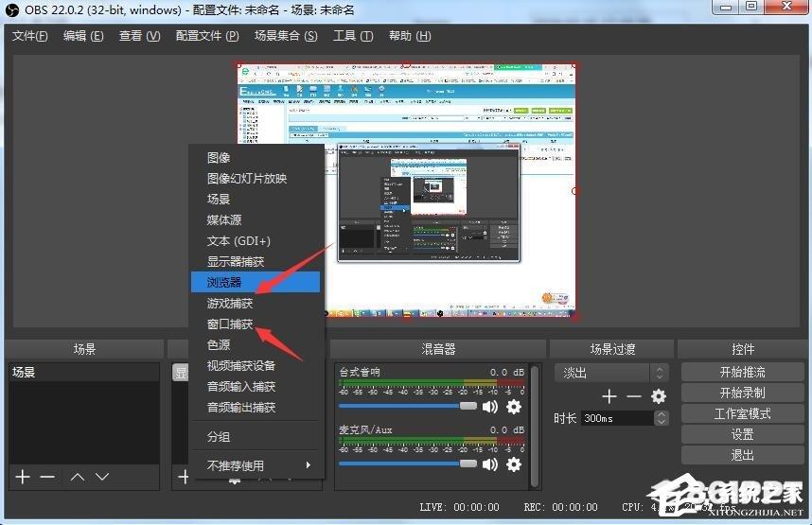This screenshot has height=525, width=812.
Task: Open the 场景集合 menu
Action: [x=286, y=36]
